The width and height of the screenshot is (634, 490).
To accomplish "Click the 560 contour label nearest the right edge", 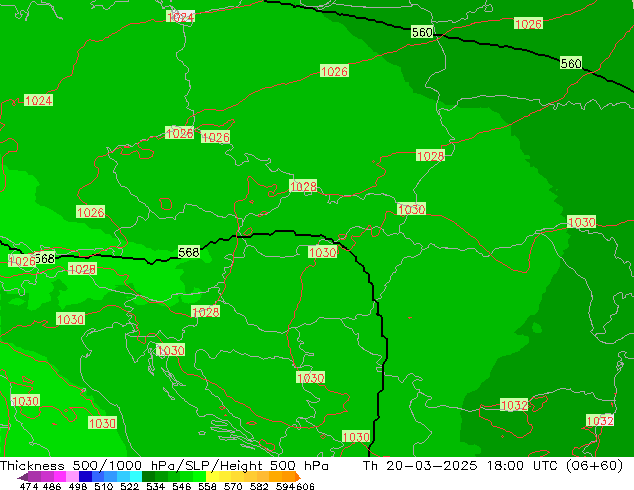I will (x=571, y=63).
